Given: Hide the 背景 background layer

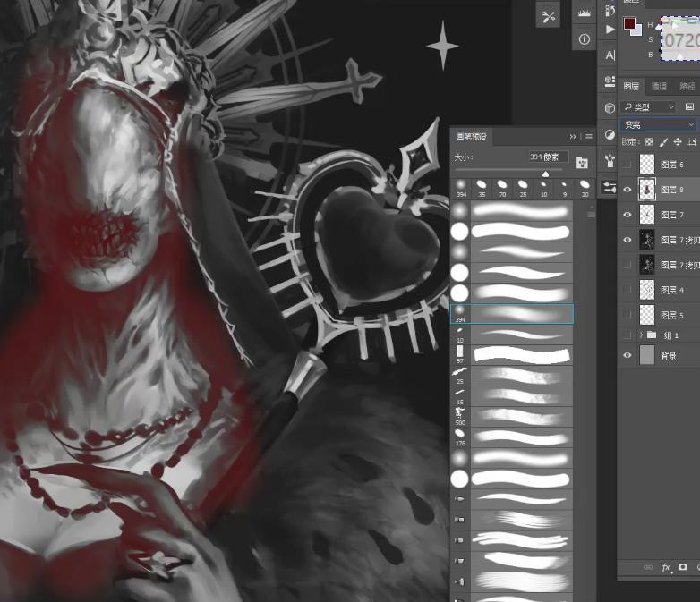Looking at the screenshot, I should point(627,355).
